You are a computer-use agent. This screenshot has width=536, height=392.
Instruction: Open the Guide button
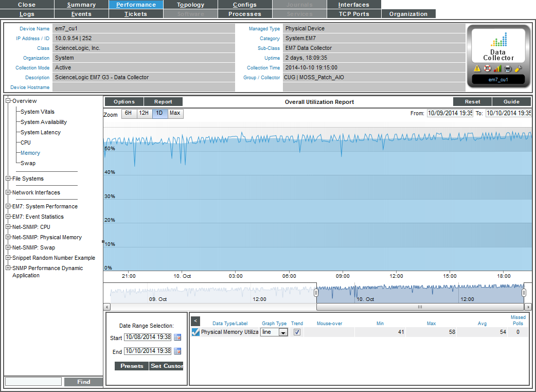[x=511, y=101]
